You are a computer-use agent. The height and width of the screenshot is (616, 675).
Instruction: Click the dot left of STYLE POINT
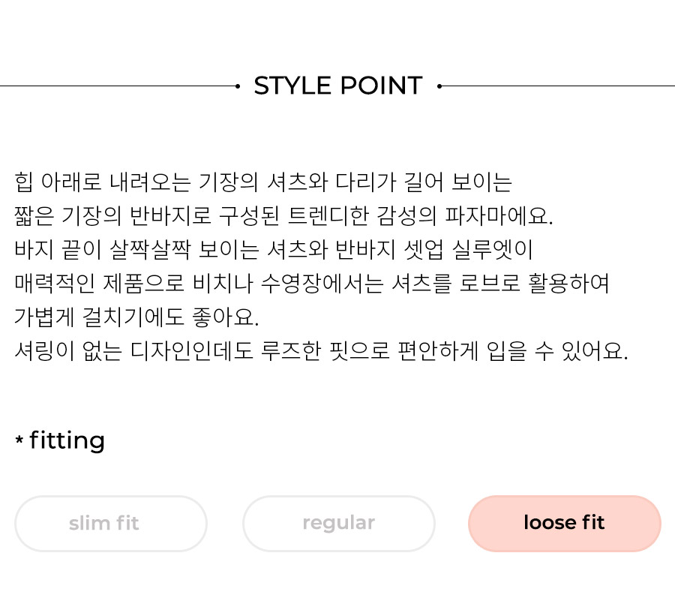[x=238, y=86]
